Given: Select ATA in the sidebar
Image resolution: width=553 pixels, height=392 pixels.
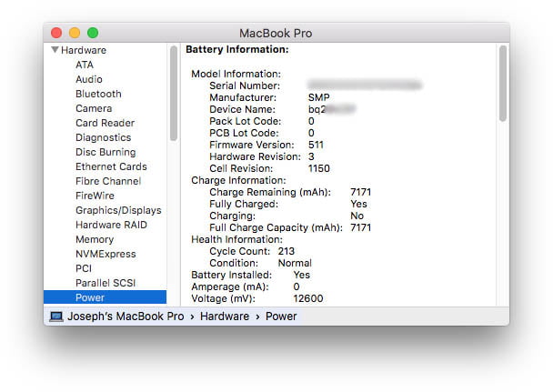Looking at the screenshot, I should [85, 65].
